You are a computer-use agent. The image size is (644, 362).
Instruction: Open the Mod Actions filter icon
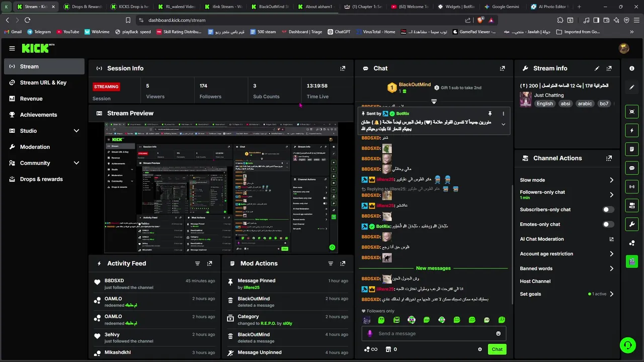(x=331, y=263)
